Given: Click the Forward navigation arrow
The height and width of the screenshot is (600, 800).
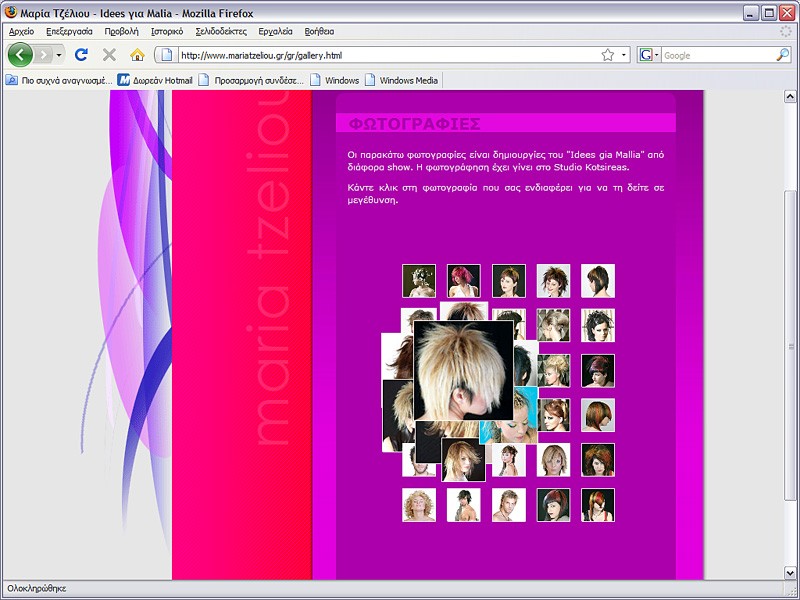Looking at the screenshot, I should click(x=44, y=55).
